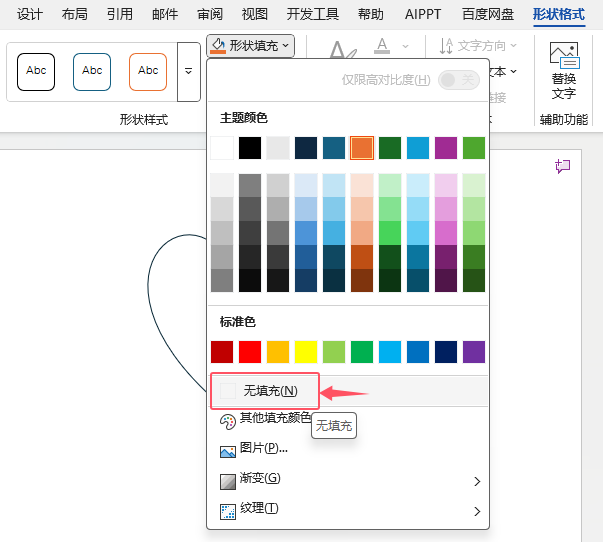The width and height of the screenshot is (603, 542).
Task: Pick the dark navy theme color swatch
Action: 306,148
